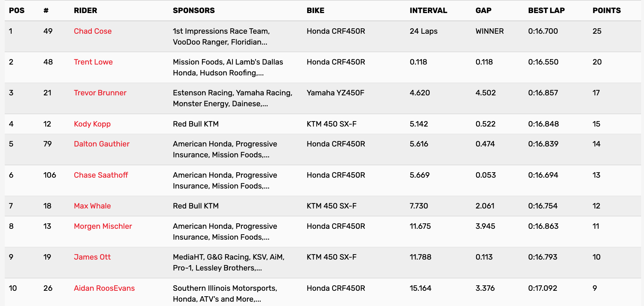644x306 pixels.
Task: Open Chase Saathoff rider link
Action: [x=101, y=175]
